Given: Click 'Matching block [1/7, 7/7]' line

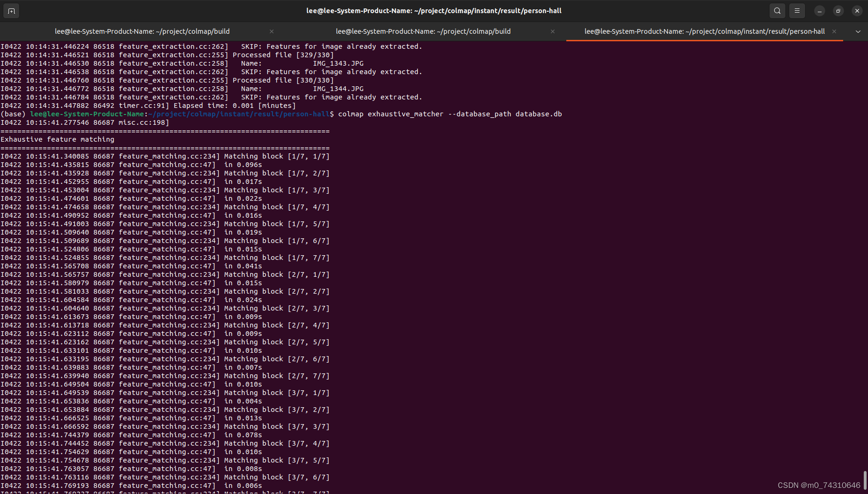Looking at the screenshot, I should click(165, 258).
